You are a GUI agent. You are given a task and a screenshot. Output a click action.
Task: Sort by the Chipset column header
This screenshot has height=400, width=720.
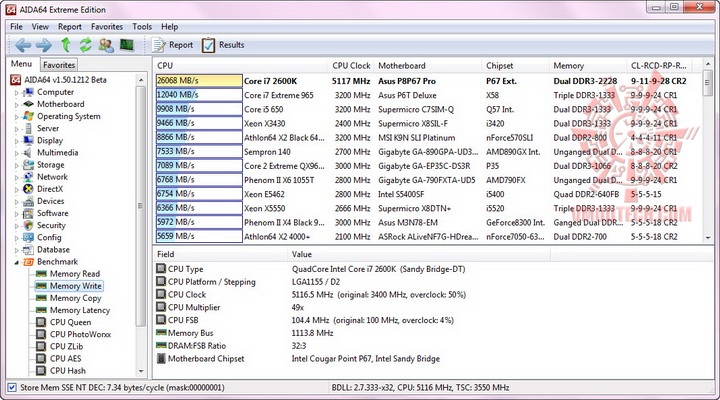coord(515,66)
